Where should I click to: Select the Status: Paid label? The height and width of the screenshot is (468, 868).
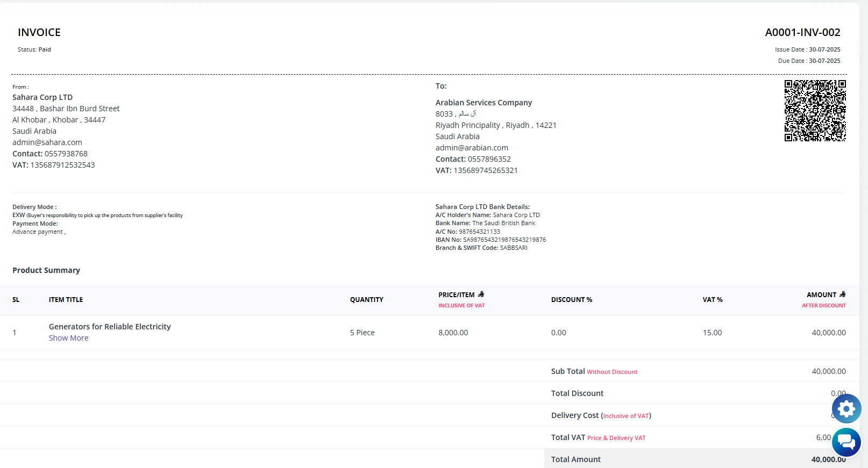point(34,49)
